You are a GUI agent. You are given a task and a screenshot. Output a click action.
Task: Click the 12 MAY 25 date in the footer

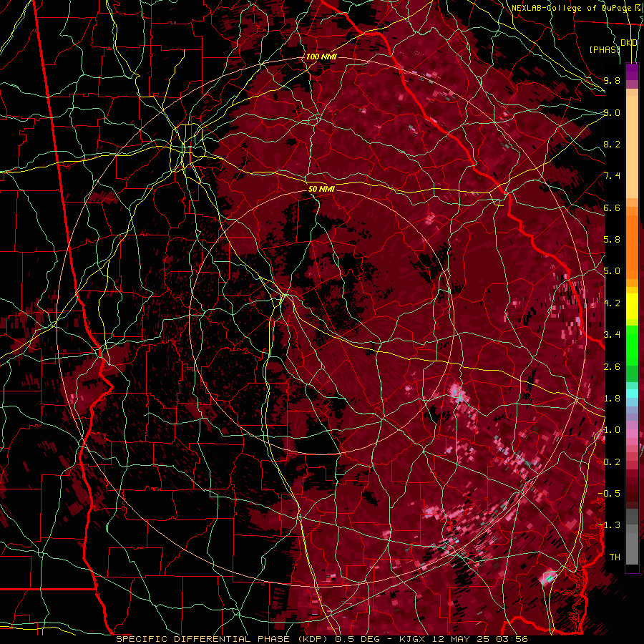point(462,639)
